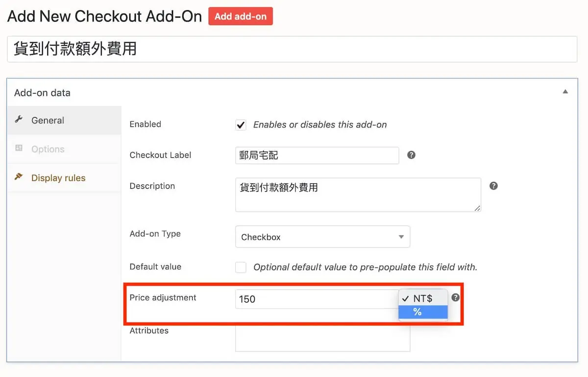Image resolution: width=588 pixels, height=377 pixels.
Task: Show help tooltip for Description
Action: 494,186
